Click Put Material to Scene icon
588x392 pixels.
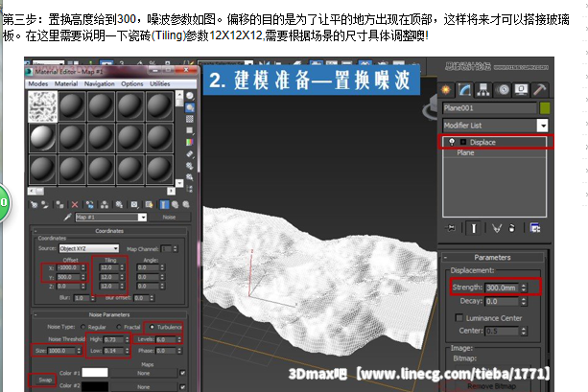point(45,204)
